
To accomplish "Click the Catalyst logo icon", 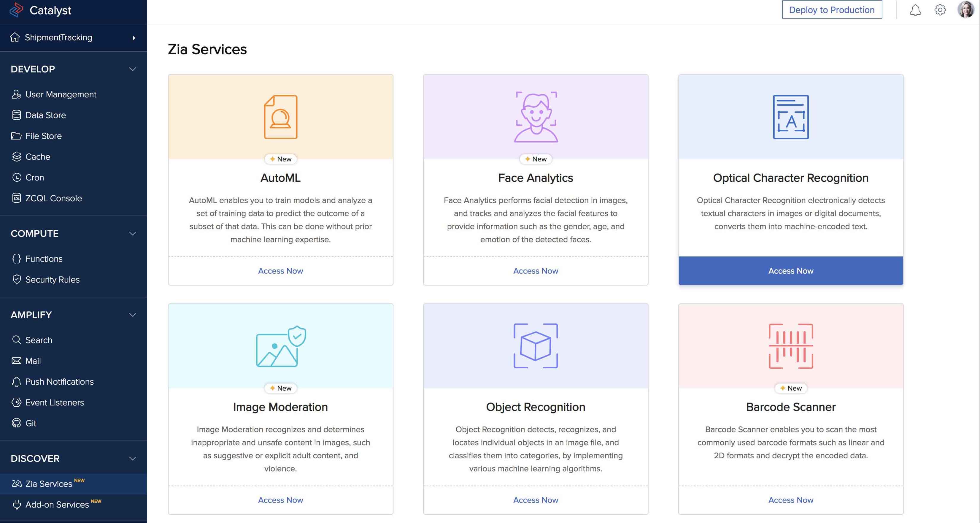I will [x=16, y=10].
